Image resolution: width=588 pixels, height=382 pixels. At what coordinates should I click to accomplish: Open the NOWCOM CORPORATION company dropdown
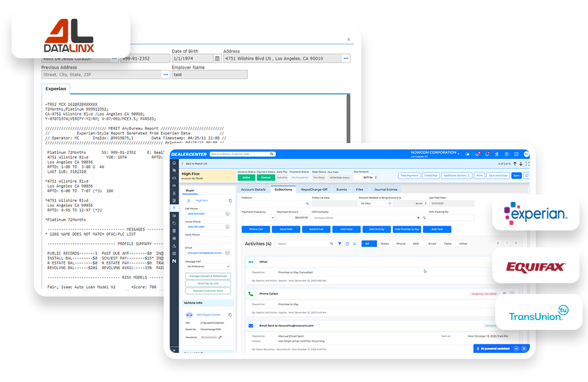point(435,153)
